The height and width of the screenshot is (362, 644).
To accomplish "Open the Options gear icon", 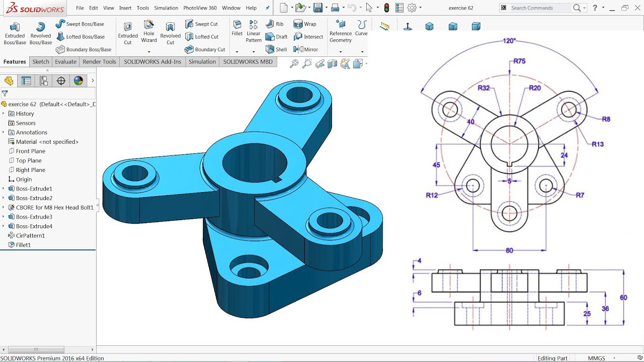I will tap(412, 8).
